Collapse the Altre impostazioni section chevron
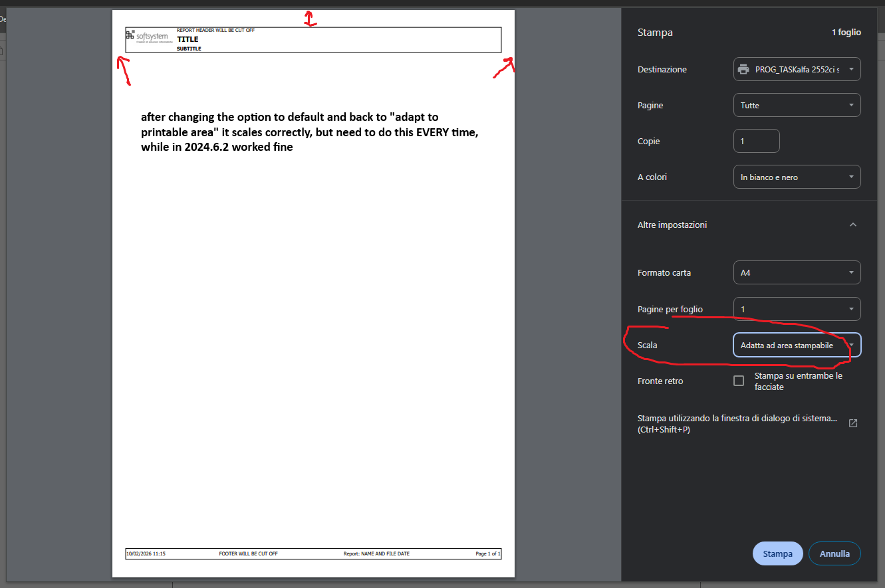Viewport: 885px width, 588px height. (x=853, y=225)
